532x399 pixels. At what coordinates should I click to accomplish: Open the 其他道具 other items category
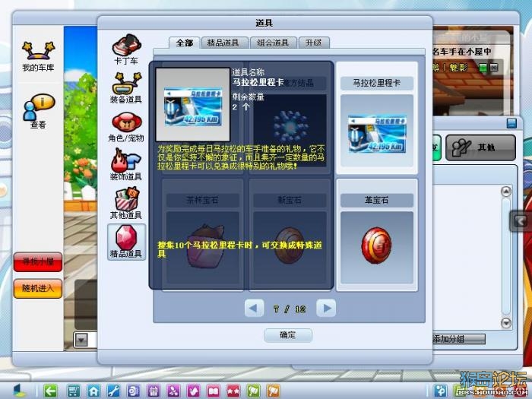(126, 203)
